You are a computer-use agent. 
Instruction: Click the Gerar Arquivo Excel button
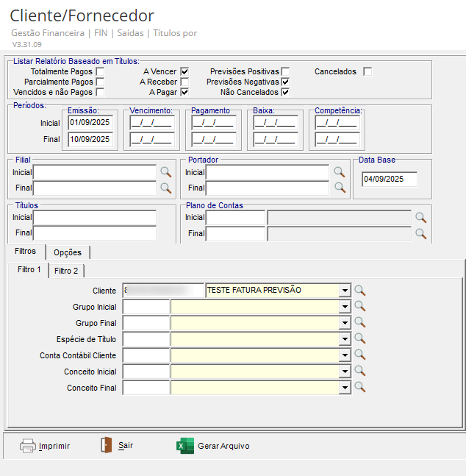(213, 446)
